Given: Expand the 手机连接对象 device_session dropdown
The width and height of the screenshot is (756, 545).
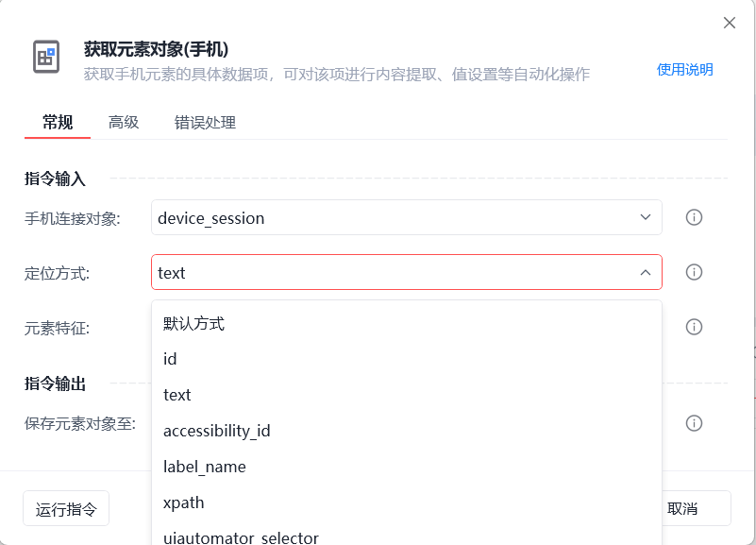Looking at the screenshot, I should click(646, 217).
